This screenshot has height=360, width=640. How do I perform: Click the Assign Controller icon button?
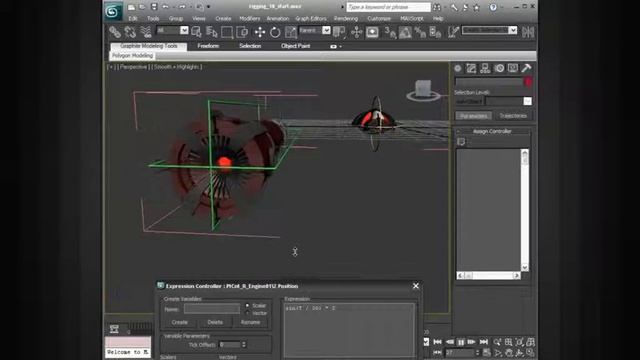[461, 142]
